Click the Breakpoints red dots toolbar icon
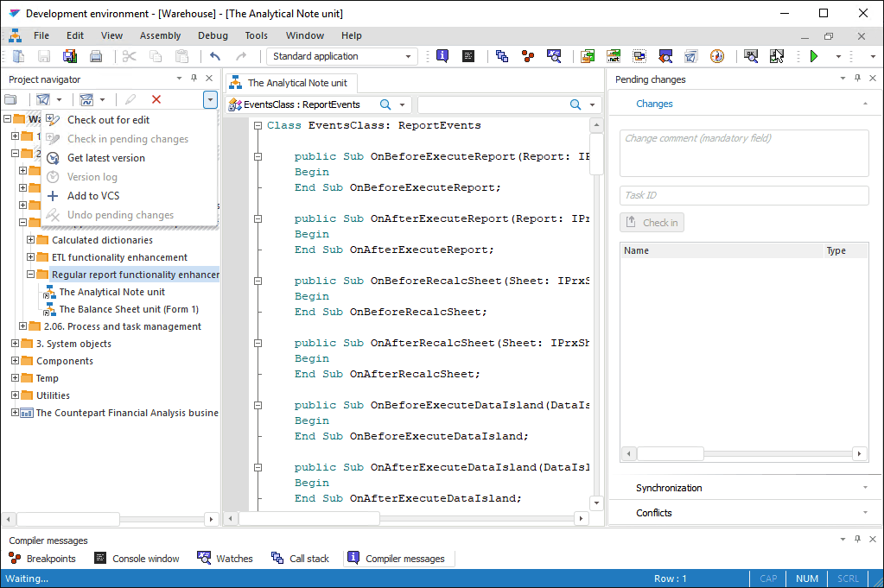The width and height of the screenshot is (884, 588). coord(527,56)
